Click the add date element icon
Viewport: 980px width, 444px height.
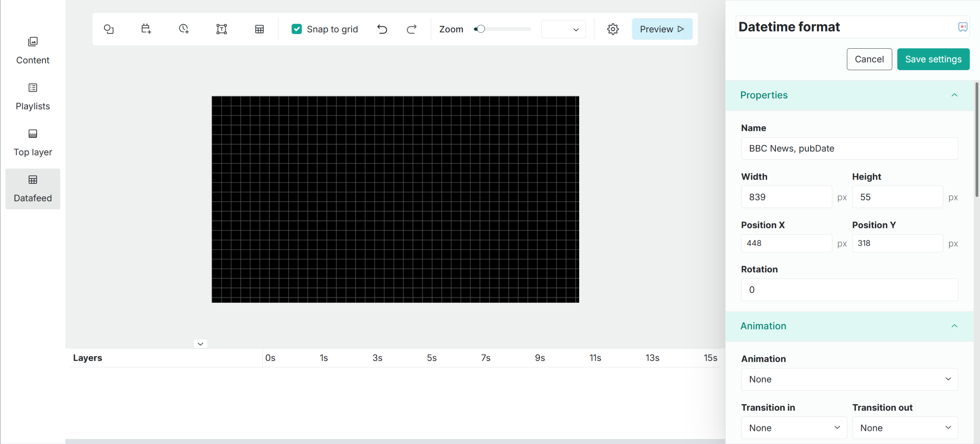point(146,29)
